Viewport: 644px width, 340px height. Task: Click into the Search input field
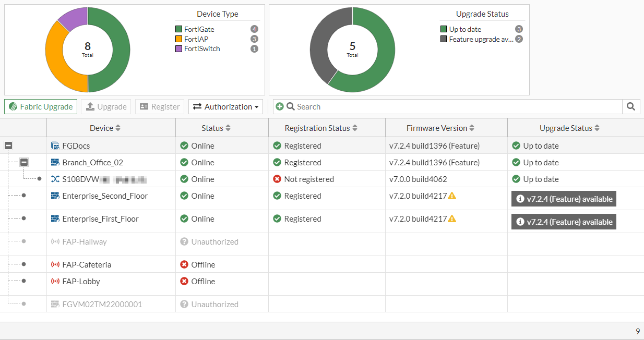tap(454, 107)
